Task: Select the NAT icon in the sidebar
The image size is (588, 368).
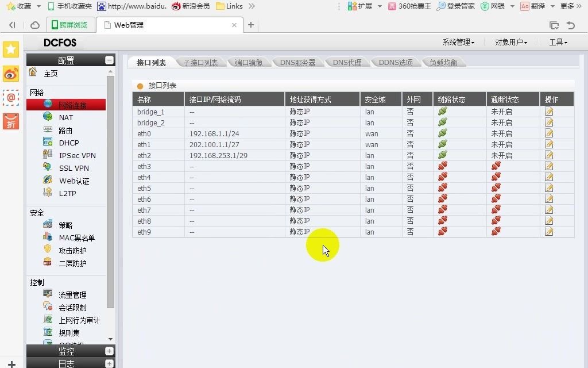Action: pyautogui.click(x=49, y=117)
